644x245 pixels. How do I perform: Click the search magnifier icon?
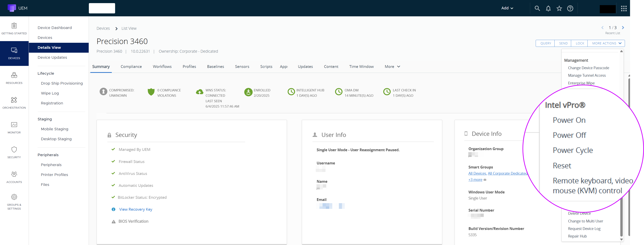(x=537, y=8)
